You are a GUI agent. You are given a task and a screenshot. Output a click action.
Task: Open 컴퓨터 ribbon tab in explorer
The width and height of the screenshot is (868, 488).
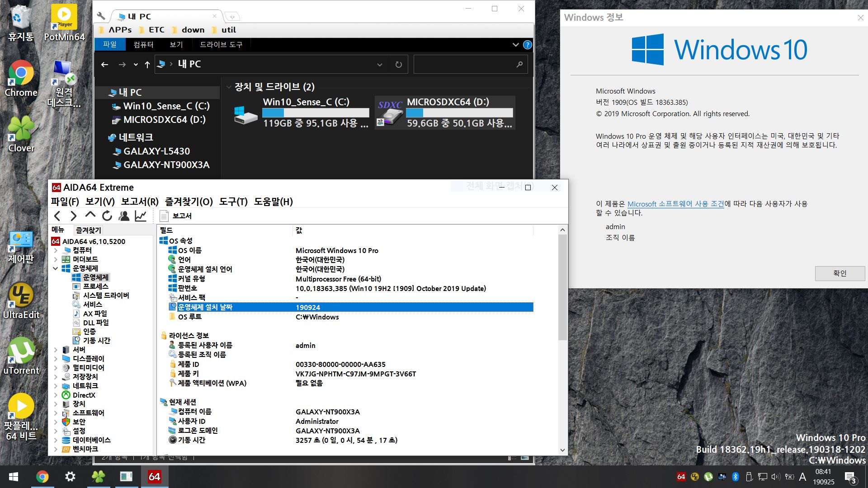[143, 45]
